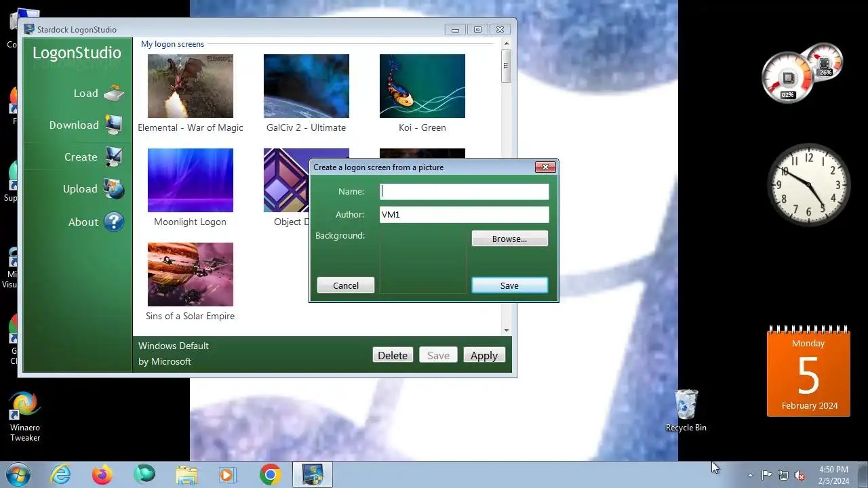The height and width of the screenshot is (488, 868).
Task: Click the LogonStudio title logo text
Action: 77,53
